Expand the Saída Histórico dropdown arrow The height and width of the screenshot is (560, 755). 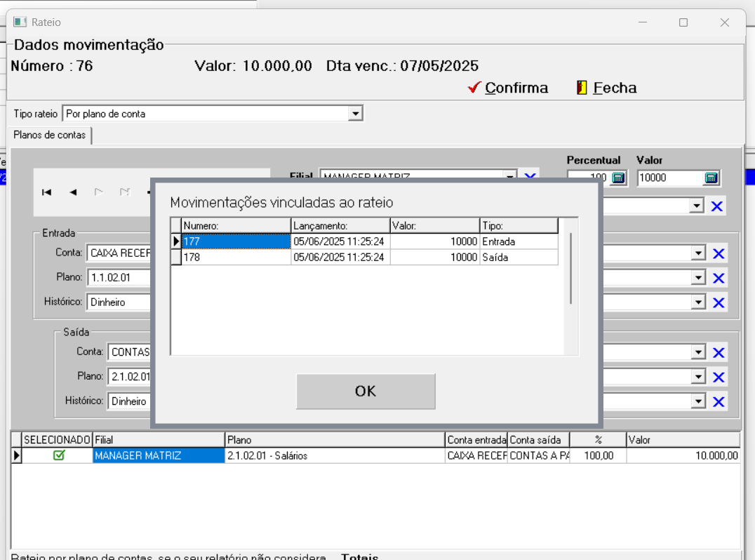(x=698, y=401)
